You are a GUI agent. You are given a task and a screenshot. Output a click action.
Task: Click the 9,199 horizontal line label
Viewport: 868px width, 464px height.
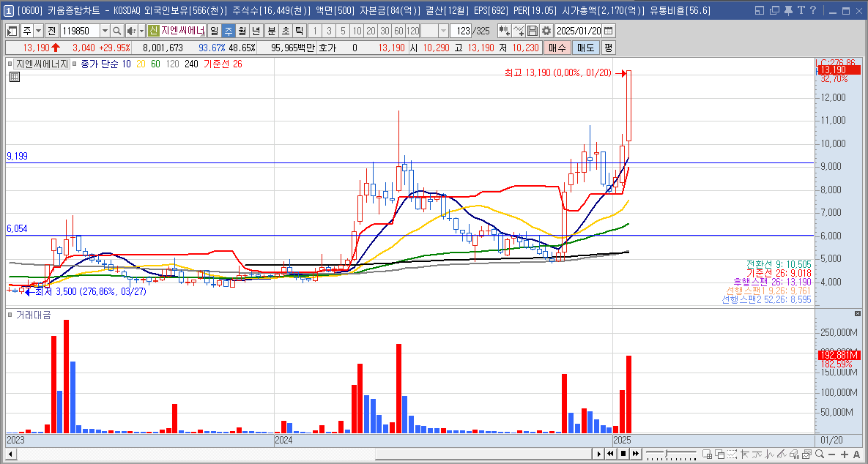pos(17,157)
